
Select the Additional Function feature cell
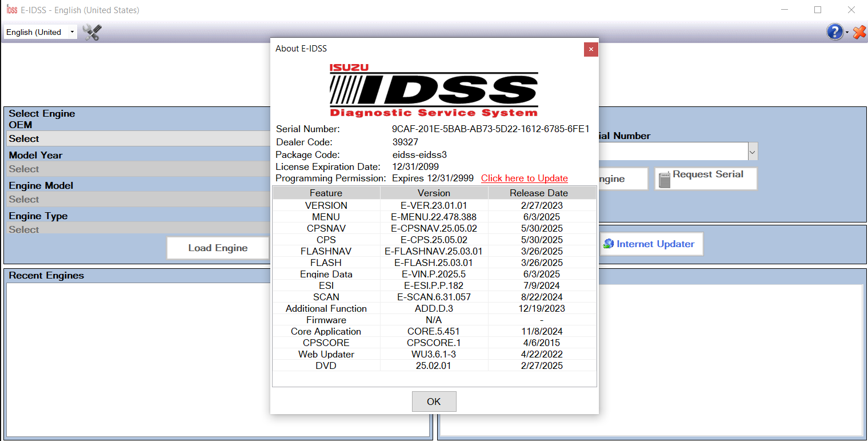point(326,308)
